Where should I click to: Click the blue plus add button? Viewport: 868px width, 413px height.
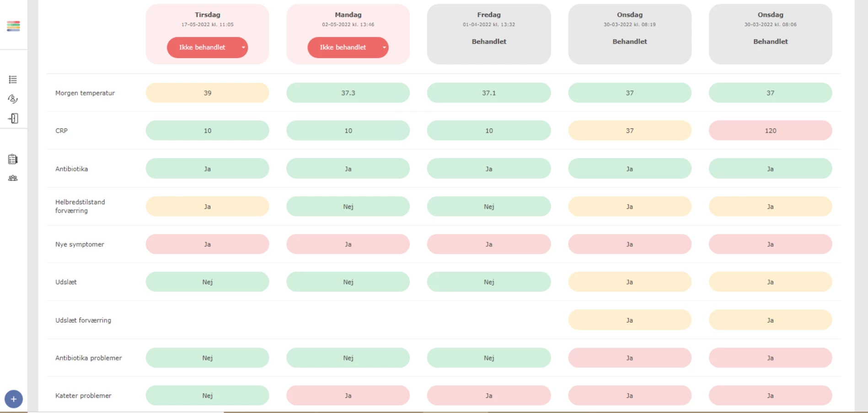click(x=14, y=399)
